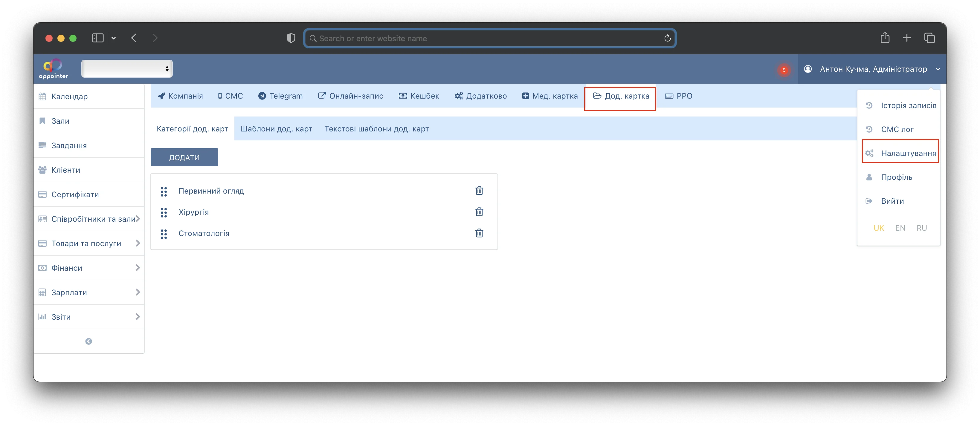980x426 pixels.
Task: Delete the Стоматологія category
Action: tap(479, 233)
